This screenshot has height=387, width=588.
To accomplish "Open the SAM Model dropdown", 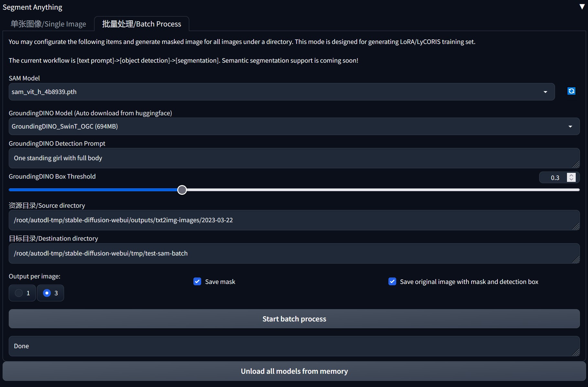I will tap(545, 92).
